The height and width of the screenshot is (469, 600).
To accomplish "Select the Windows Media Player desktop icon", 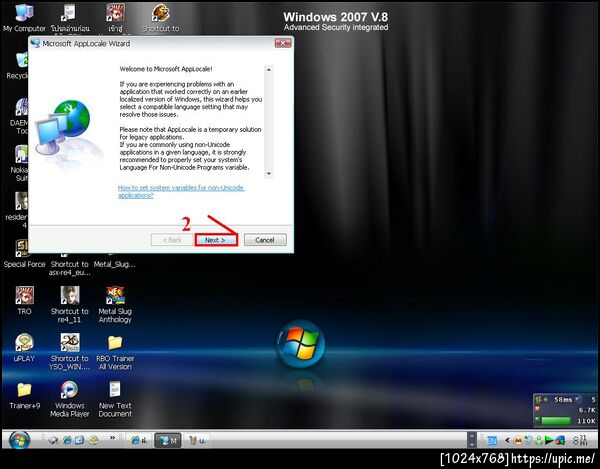I will point(70,399).
